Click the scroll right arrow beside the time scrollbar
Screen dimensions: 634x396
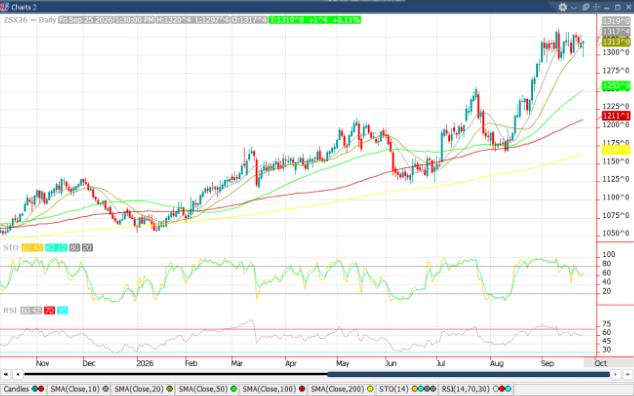(615, 374)
